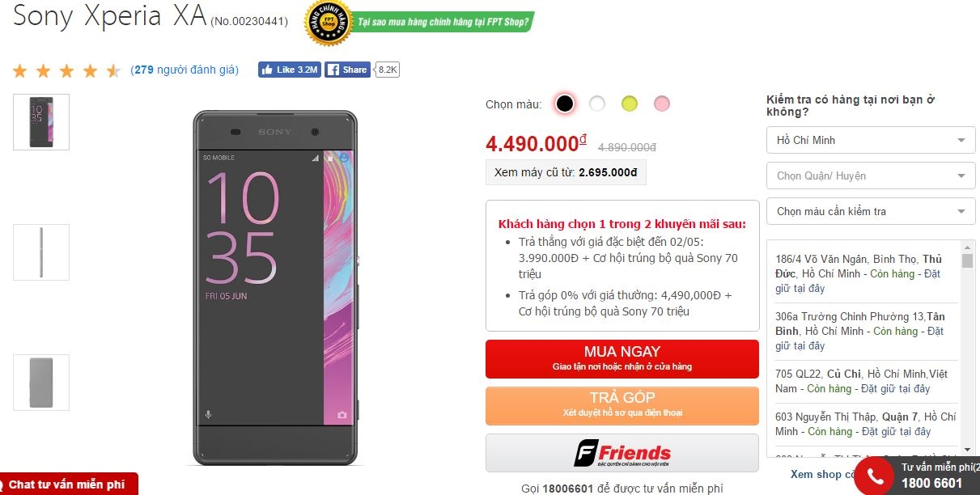Open the Chọn màu cần kiểm tra dropdown
Image resolution: width=980 pixels, height=495 pixels.
coord(870,211)
